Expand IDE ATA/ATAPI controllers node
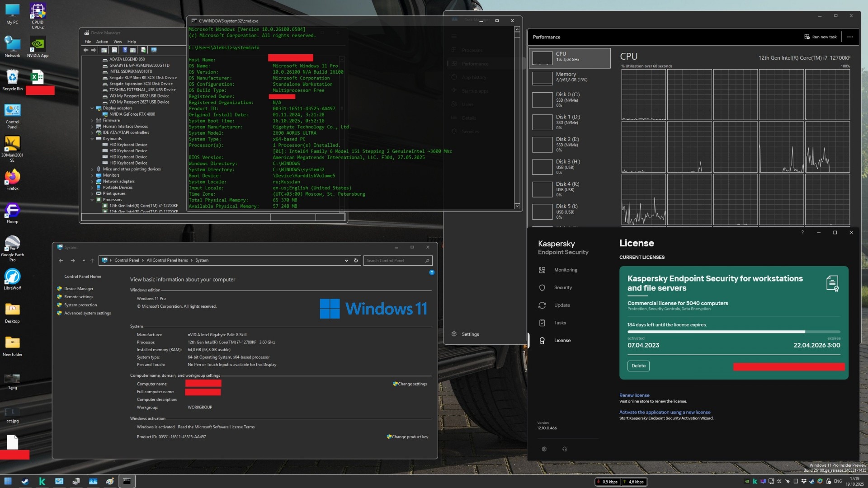This screenshot has width=868, height=488. point(92,133)
